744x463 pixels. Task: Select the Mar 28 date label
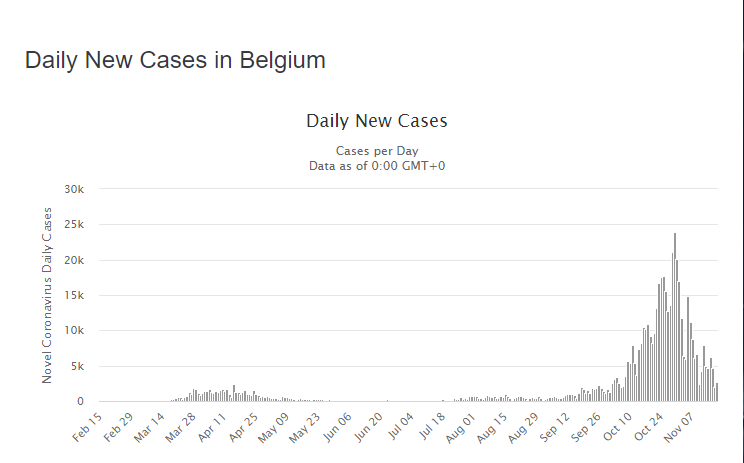point(182,427)
